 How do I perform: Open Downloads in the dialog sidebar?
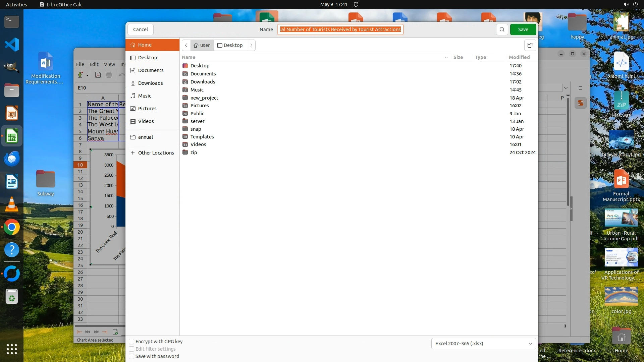[x=150, y=83]
